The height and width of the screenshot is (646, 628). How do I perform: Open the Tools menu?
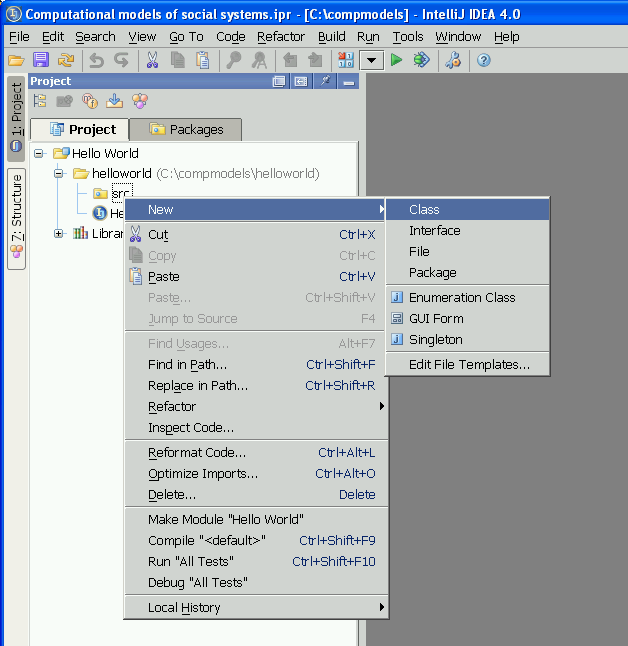[x=408, y=37]
